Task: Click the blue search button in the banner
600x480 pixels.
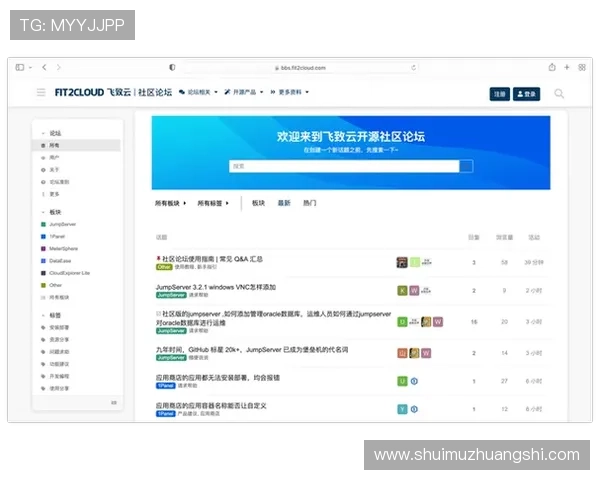Action: tap(466, 166)
